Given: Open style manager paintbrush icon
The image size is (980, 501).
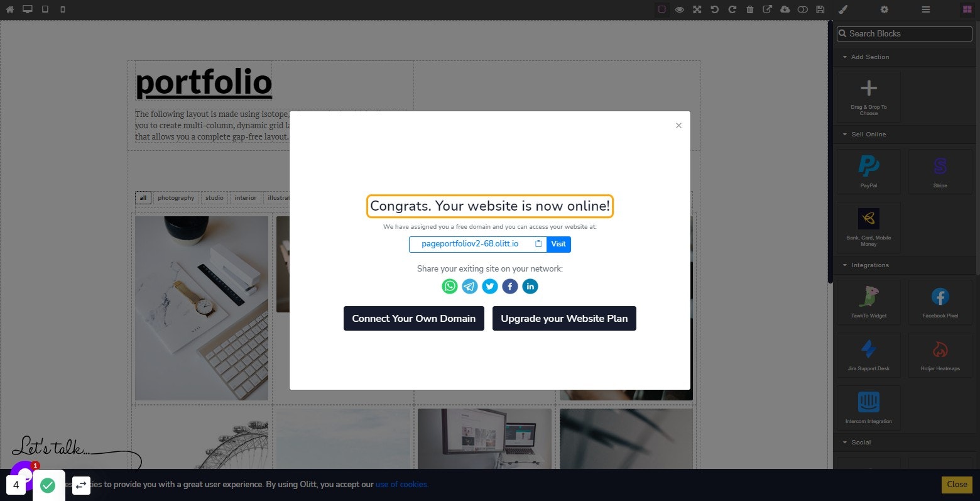Looking at the screenshot, I should tap(843, 9).
